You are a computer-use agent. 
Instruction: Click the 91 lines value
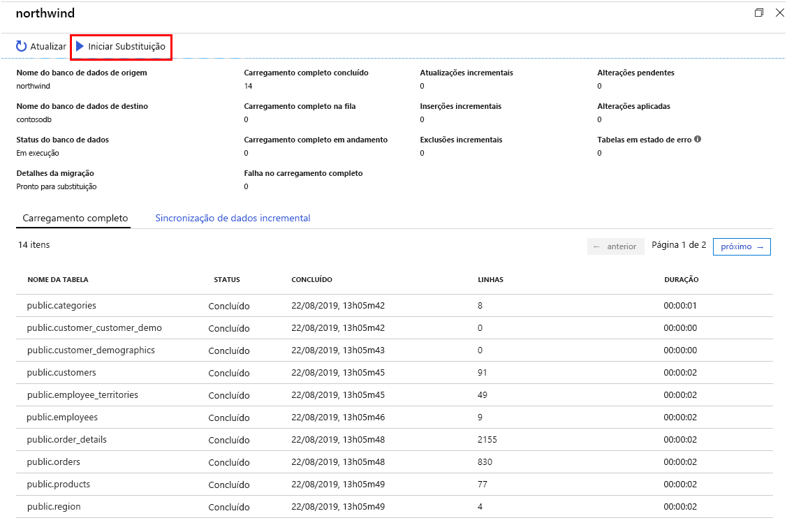pos(483,372)
